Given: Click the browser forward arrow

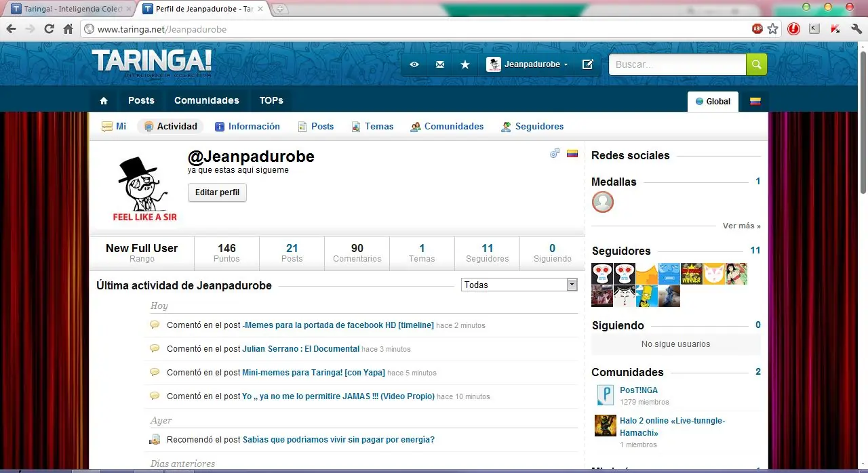Looking at the screenshot, I should [x=30, y=29].
